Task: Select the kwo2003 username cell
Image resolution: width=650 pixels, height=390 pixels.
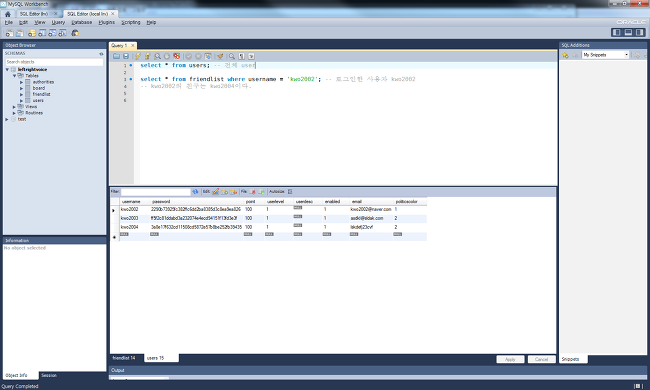Action: (134, 218)
